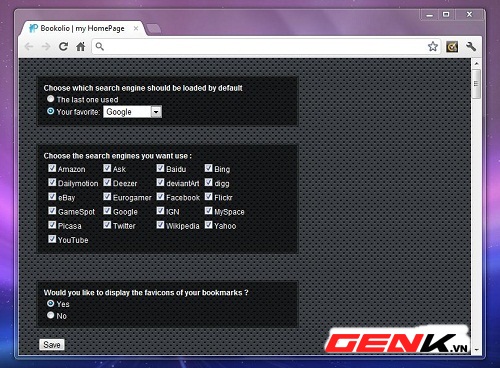Toggle the digg checkbox
This screenshot has width=500, height=368.
point(209,182)
